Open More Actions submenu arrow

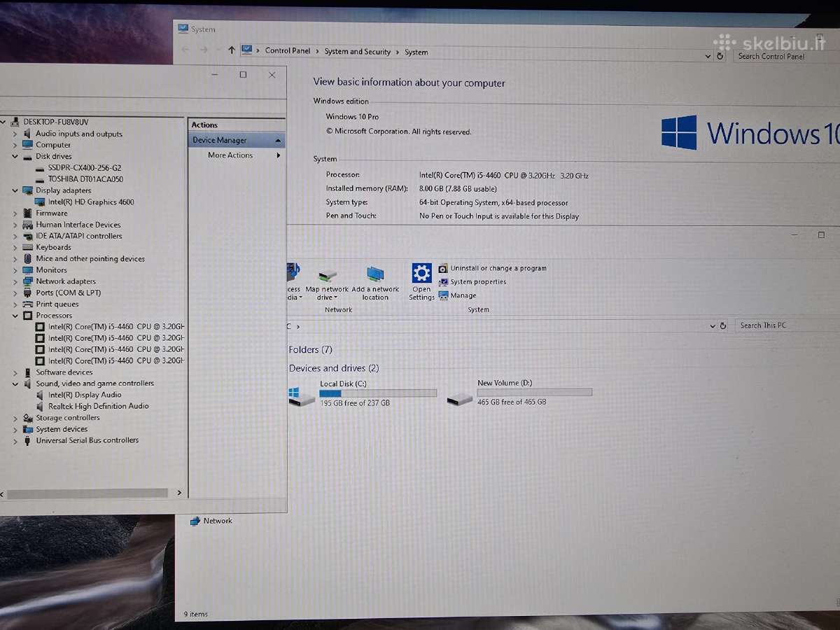coord(279,155)
